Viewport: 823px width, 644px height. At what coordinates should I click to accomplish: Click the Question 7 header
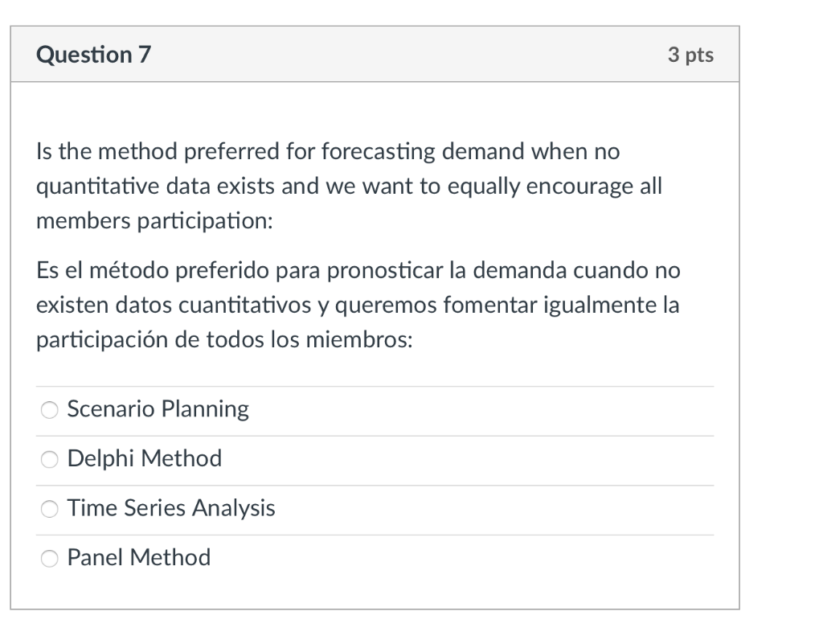click(94, 55)
